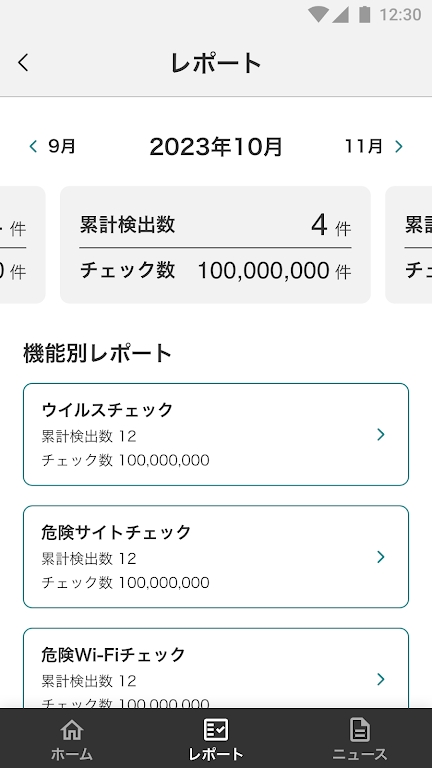Switch to the ホーム tab label
Image resolution: width=432 pixels, height=768 pixels.
click(x=72, y=754)
